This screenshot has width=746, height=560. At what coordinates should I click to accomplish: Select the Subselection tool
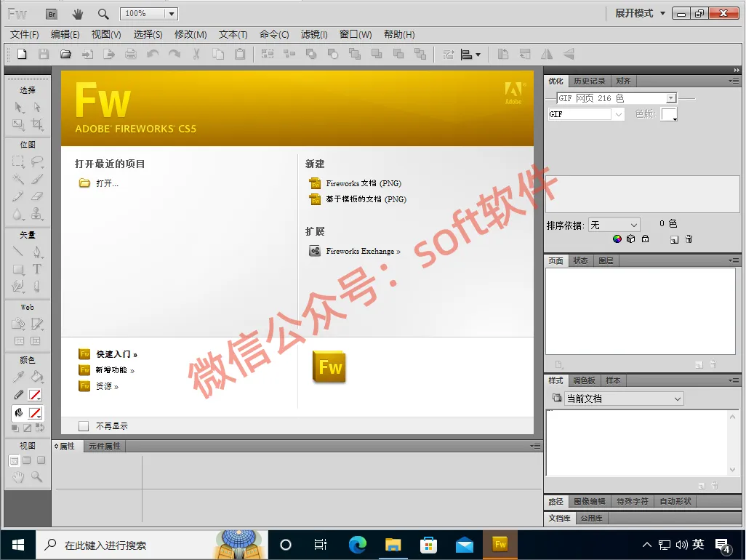point(36,107)
